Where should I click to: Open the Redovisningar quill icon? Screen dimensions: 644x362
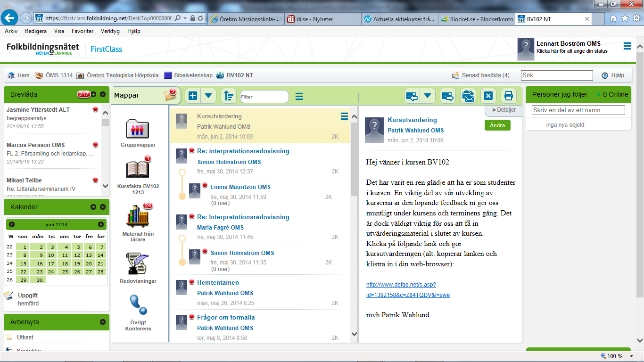tap(138, 263)
